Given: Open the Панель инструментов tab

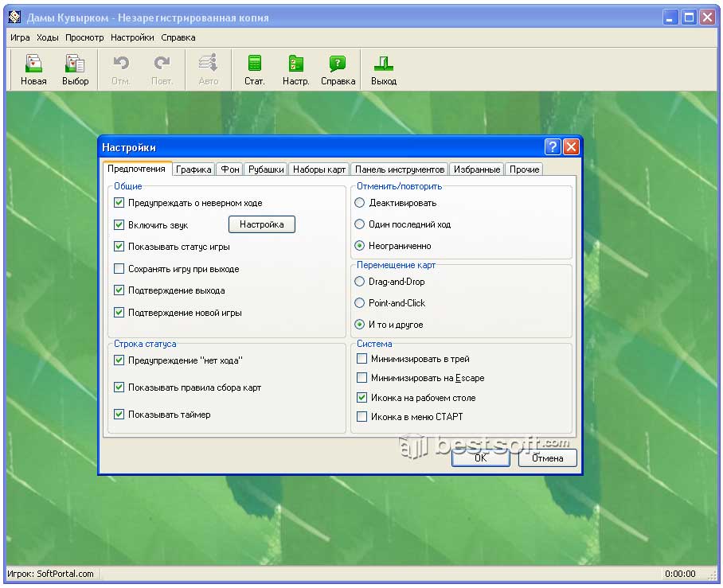Looking at the screenshot, I should [400, 169].
